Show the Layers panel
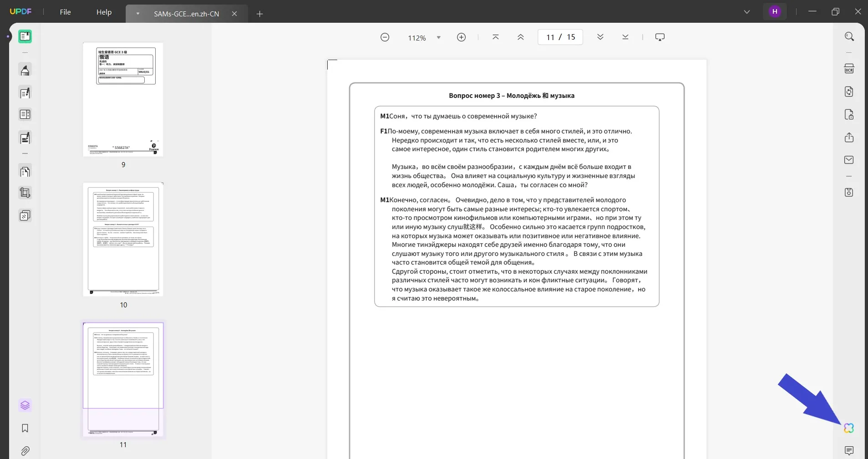The height and width of the screenshot is (459, 868). [25, 405]
